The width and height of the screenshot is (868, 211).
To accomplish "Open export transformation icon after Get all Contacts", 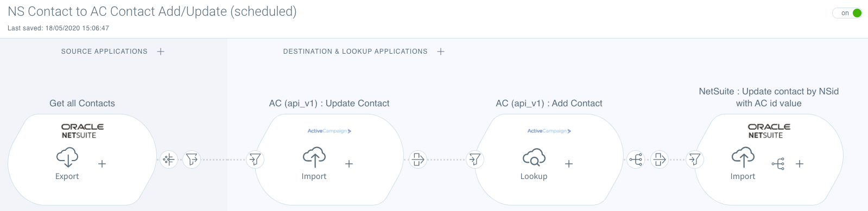I will click(169, 159).
